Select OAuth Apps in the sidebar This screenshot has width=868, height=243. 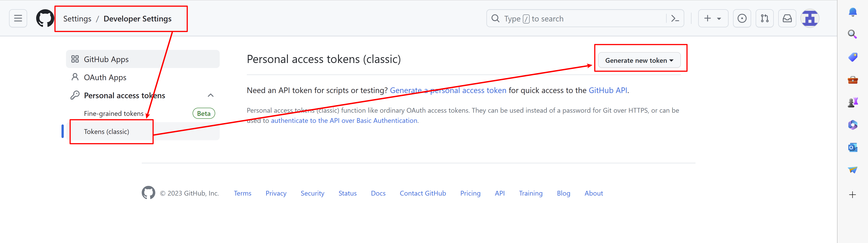click(x=105, y=78)
